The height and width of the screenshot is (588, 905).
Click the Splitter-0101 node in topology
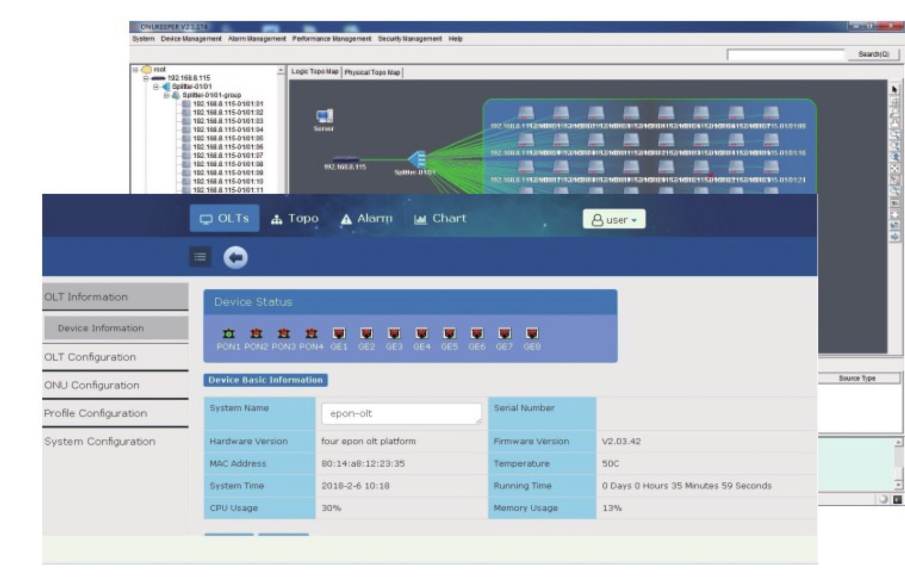coord(417,160)
